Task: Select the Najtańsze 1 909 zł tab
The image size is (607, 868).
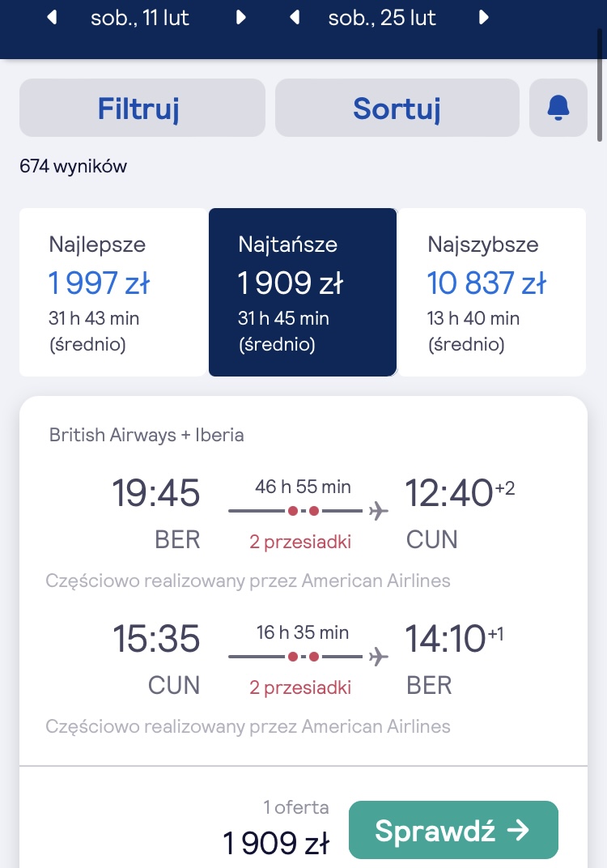Action: click(x=303, y=292)
